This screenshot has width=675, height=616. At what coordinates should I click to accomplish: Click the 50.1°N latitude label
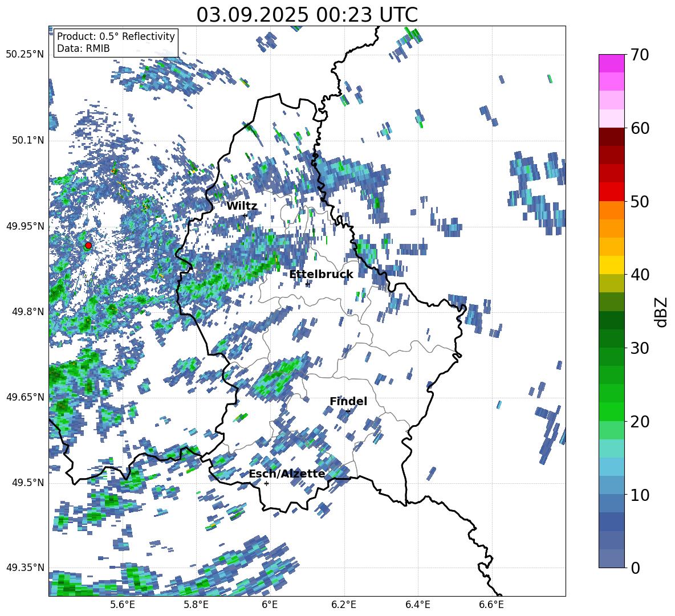coord(28,141)
